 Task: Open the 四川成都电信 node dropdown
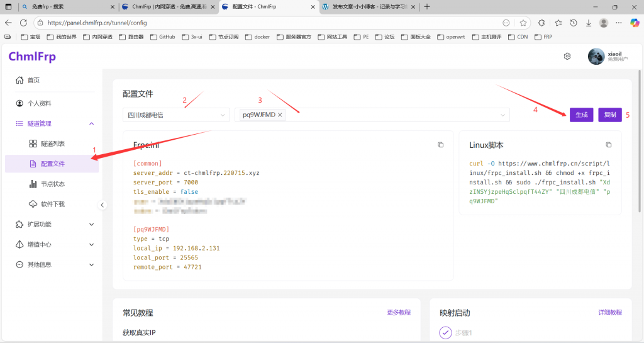click(175, 115)
